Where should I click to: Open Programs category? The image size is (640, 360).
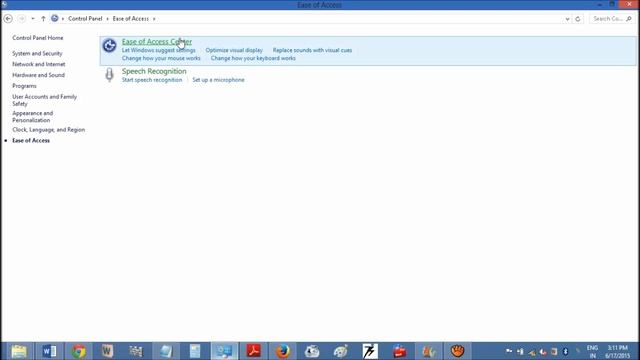pyautogui.click(x=24, y=86)
